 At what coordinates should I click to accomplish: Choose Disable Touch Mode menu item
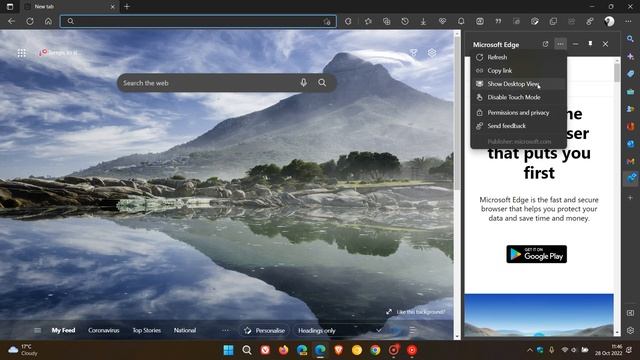[518, 97]
